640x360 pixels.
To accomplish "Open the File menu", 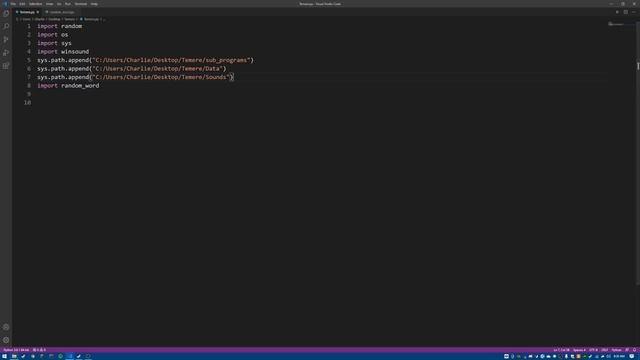I will pyautogui.click(x=13, y=4).
